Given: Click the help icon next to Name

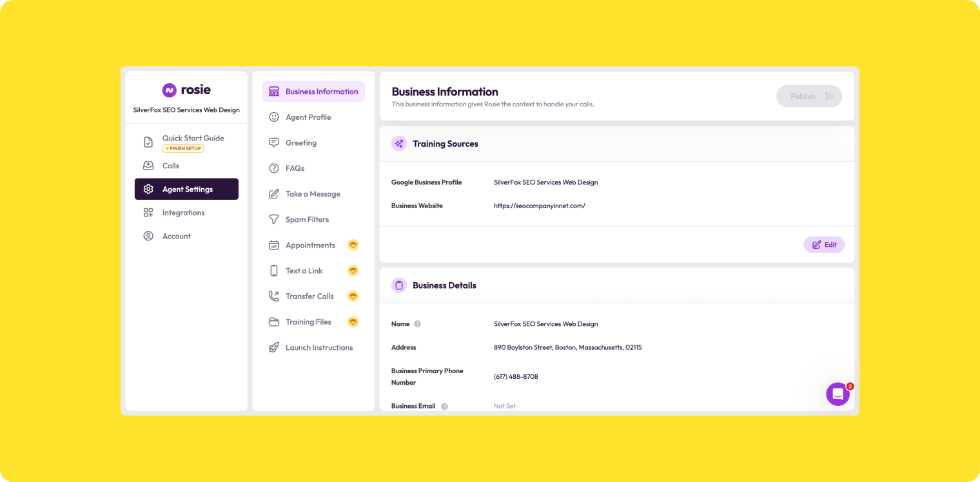Looking at the screenshot, I should (x=417, y=324).
